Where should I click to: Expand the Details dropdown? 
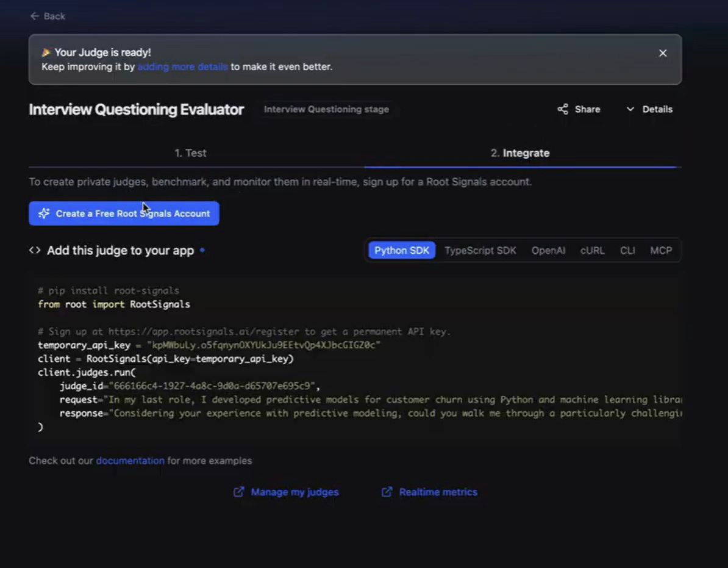(x=649, y=109)
